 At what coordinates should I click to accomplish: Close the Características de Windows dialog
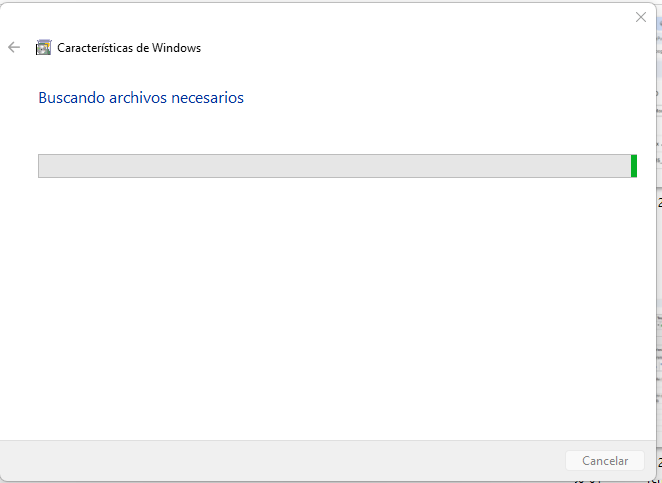tap(641, 17)
